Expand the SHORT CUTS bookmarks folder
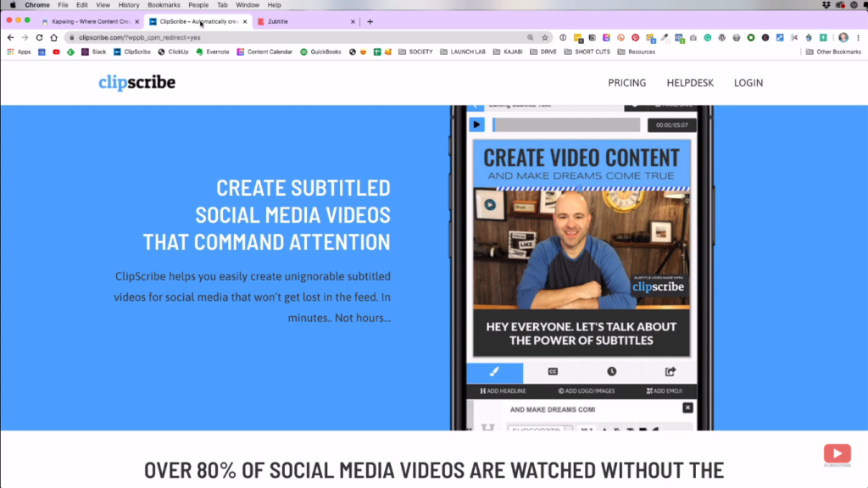 (587, 52)
